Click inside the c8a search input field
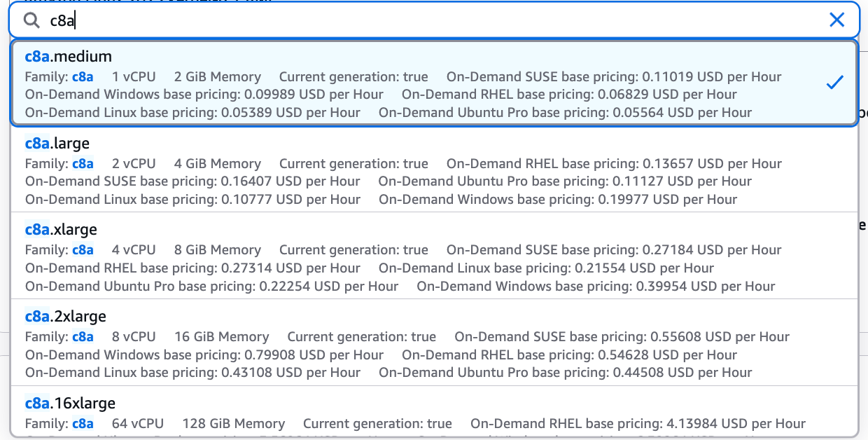The image size is (868, 440). click(420, 20)
